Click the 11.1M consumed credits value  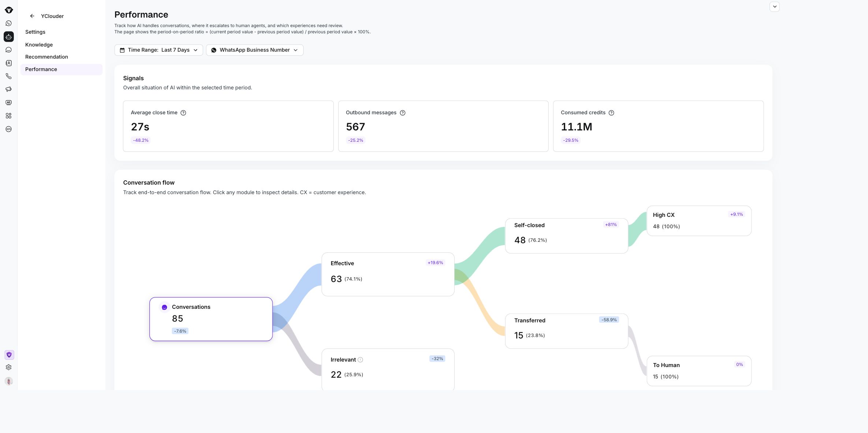(576, 127)
